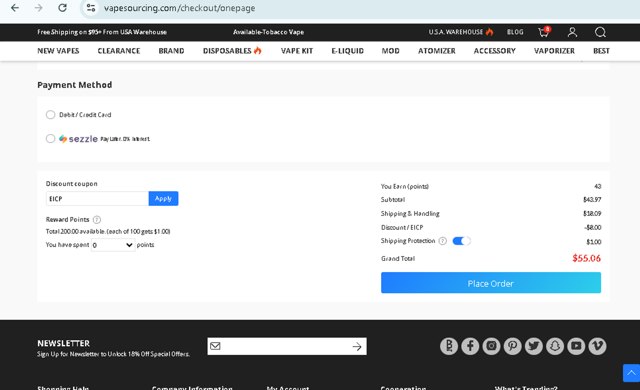Open the user account icon
The height and width of the screenshot is (390, 640).
coord(572,32)
